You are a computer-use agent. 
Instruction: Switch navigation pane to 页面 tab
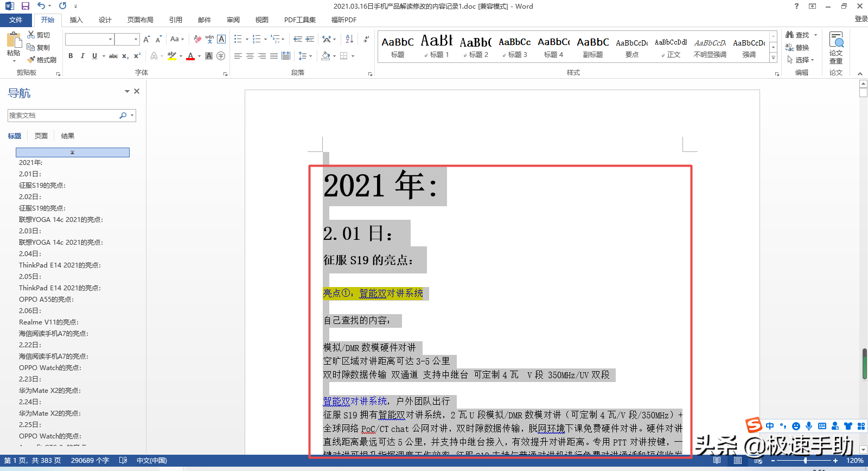pyautogui.click(x=41, y=136)
